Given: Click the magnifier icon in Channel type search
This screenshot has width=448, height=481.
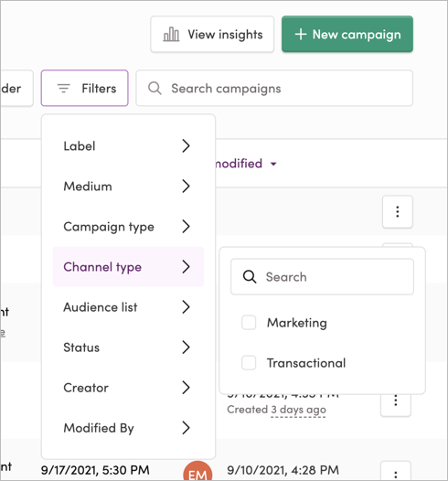Looking at the screenshot, I should pos(250,277).
